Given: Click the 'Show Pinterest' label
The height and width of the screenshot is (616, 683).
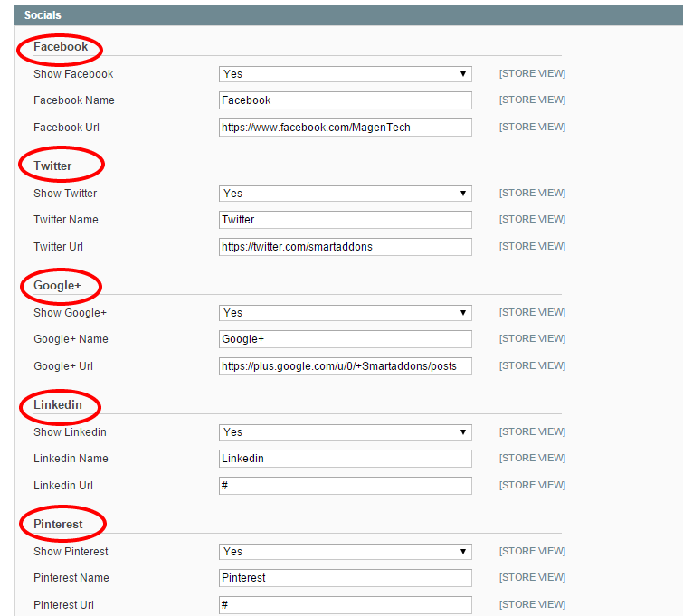Looking at the screenshot, I should [x=71, y=552].
